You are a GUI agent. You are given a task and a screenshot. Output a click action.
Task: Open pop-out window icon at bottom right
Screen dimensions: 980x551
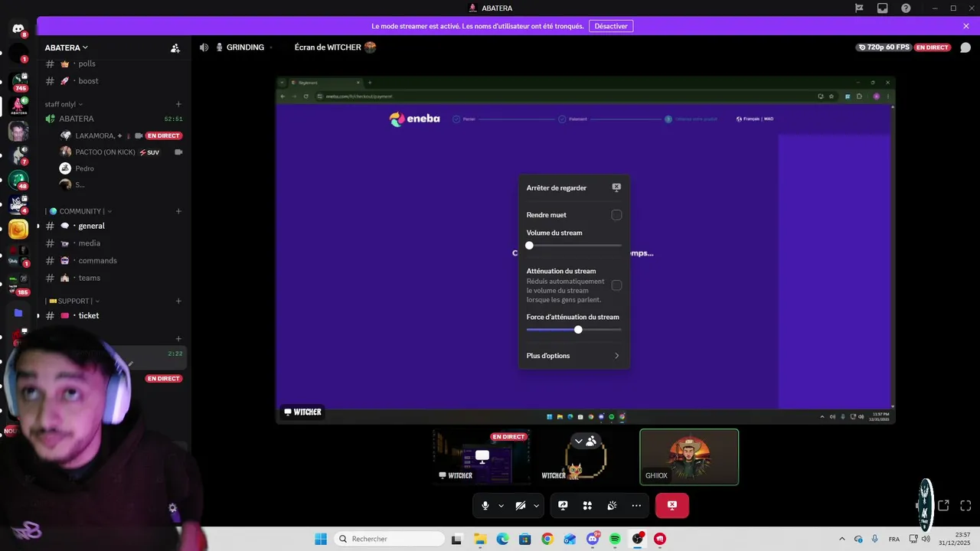(x=943, y=506)
